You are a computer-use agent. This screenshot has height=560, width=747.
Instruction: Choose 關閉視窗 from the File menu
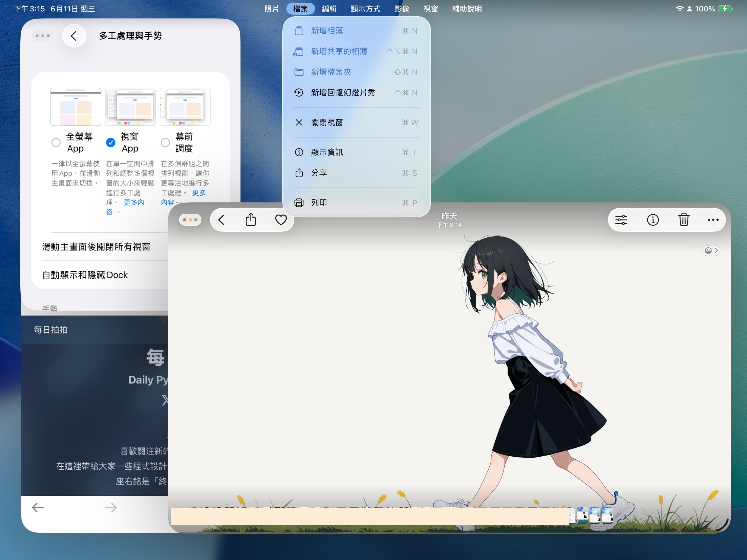tap(356, 122)
